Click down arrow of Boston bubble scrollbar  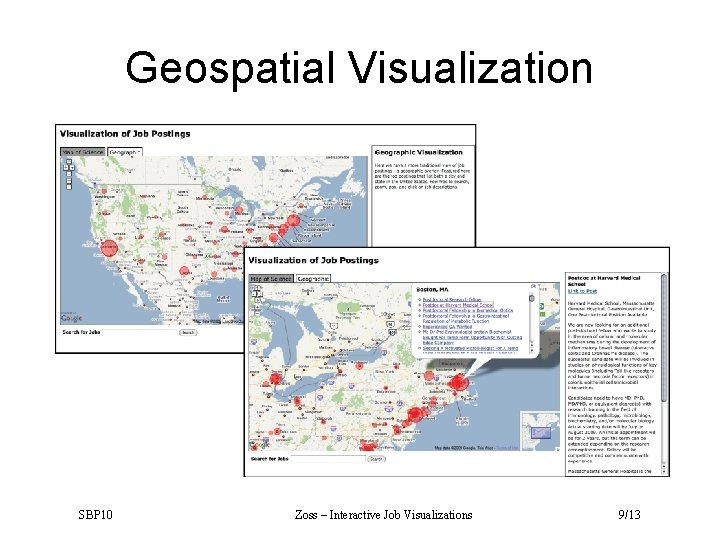[x=532, y=350]
